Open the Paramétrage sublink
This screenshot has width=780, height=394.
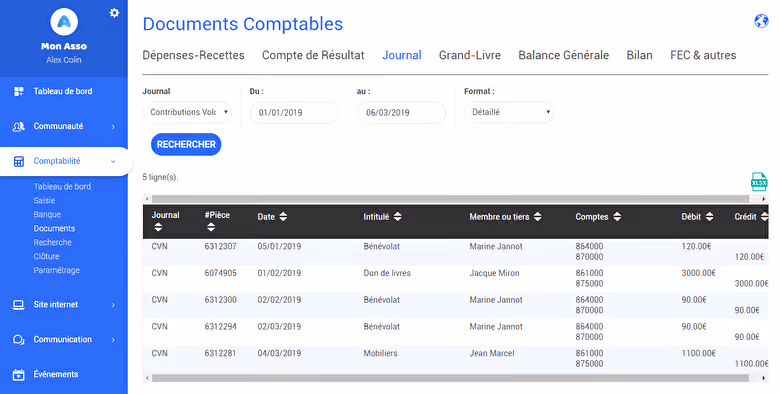57,270
